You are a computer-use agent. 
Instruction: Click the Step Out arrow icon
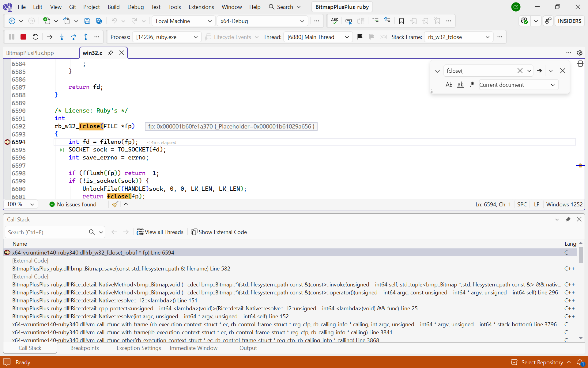pyautogui.click(x=86, y=37)
